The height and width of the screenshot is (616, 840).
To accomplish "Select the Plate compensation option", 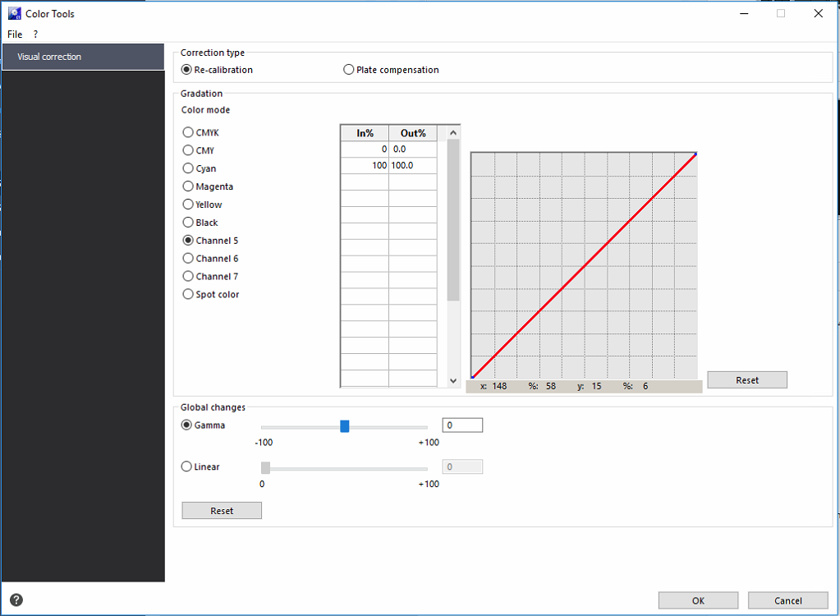I will click(349, 70).
